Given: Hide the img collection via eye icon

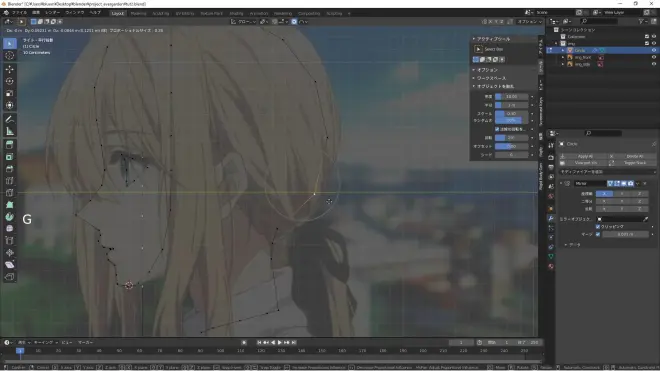Looking at the screenshot, I should 654,43.
